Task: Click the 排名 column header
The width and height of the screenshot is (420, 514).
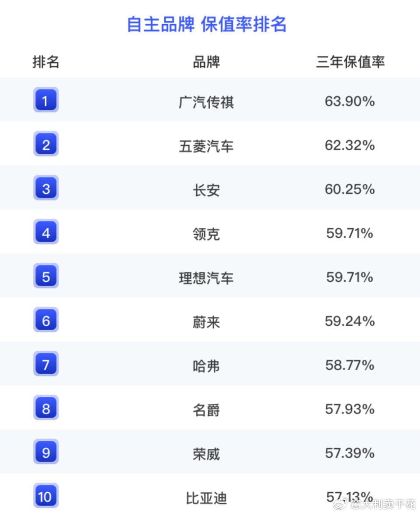Action: [46, 62]
